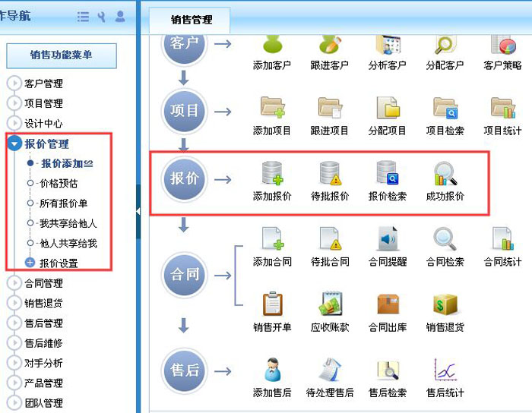Click the 合同提醒 speaker icon
The image size is (532, 413).
388,239
